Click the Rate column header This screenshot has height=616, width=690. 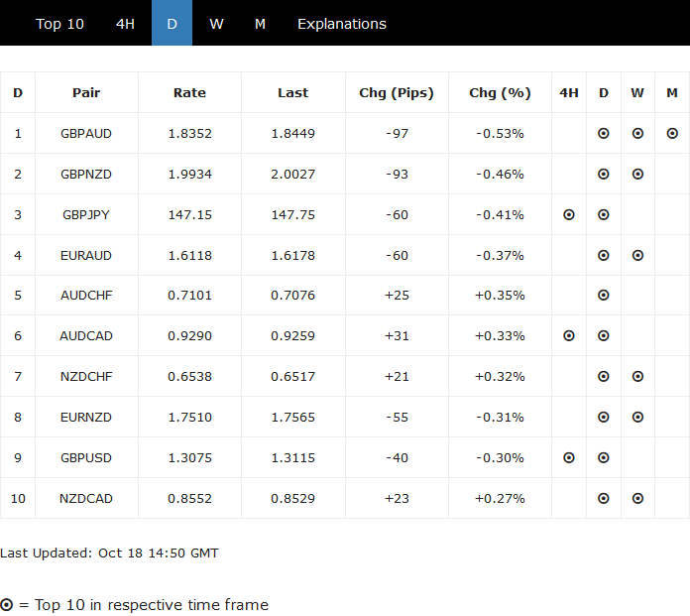pyautogui.click(x=189, y=92)
